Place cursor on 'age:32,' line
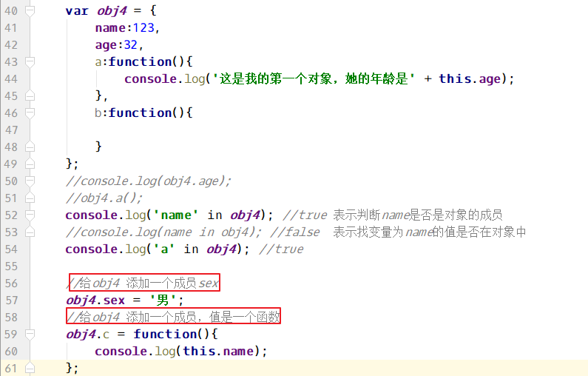 pos(119,45)
